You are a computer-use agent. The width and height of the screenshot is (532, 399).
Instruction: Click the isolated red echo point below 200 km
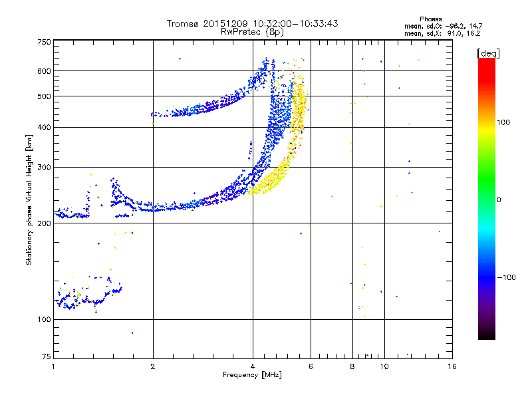click(301, 233)
